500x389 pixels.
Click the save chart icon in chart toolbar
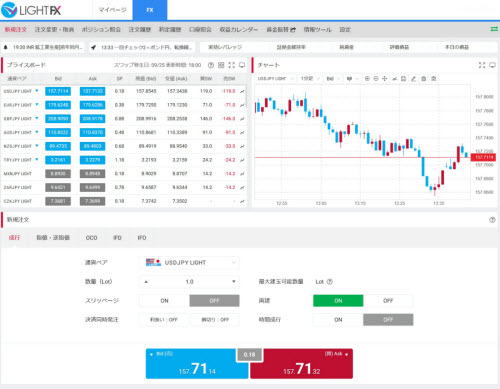tap(404, 79)
